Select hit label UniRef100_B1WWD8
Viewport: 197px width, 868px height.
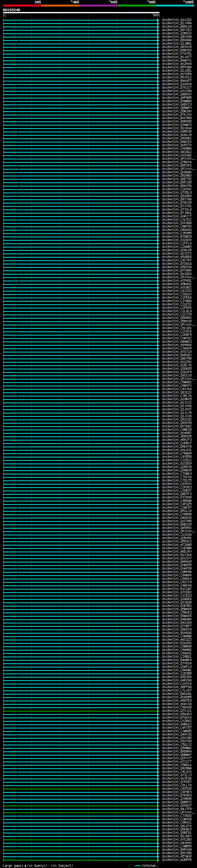click(x=176, y=101)
